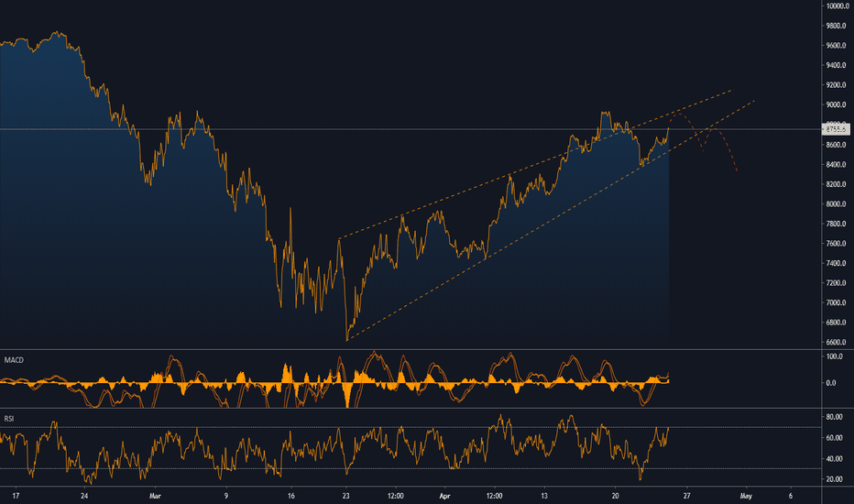Click the RSI 80.00 scale label
This screenshot has height=504, width=854.
coord(835,417)
